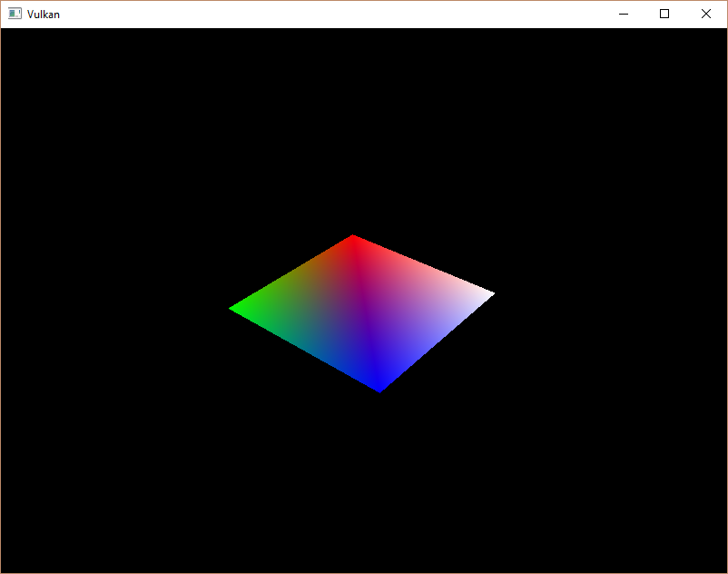728x574 pixels.
Task: Click the blue bottom corner of the quad
Action: coord(379,388)
